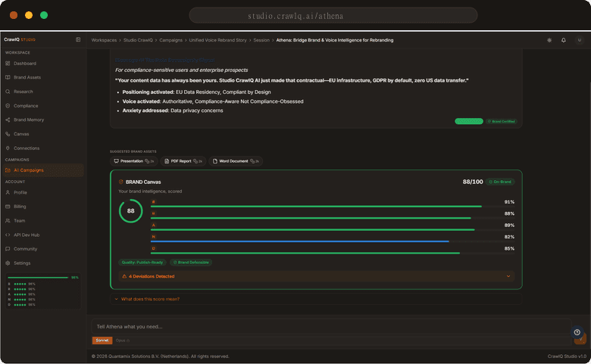
Task: Open Settings in the sidebar
Action: tap(22, 263)
